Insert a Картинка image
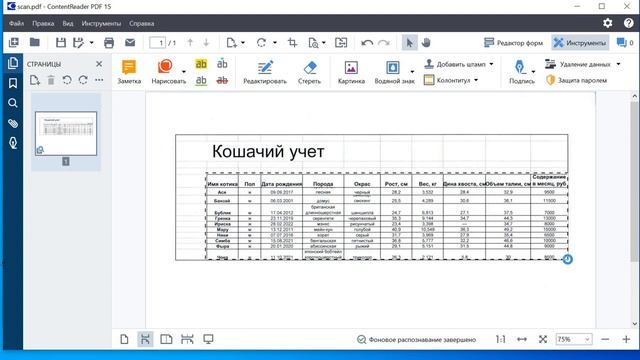The image size is (640, 360). pyautogui.click(x=351, y=72)
